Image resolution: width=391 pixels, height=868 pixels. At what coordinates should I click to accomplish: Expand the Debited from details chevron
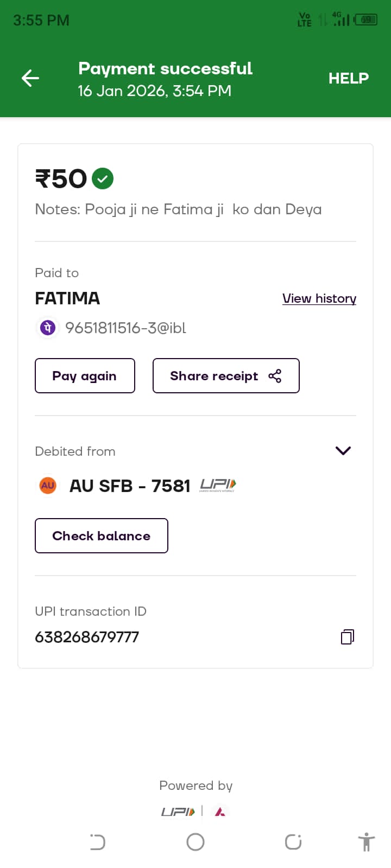coord(343,451)
